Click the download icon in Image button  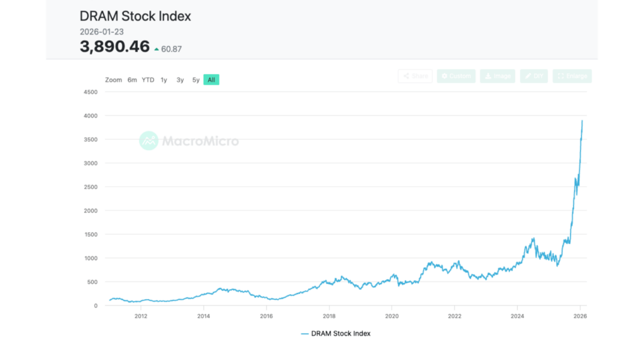(487, 76)
